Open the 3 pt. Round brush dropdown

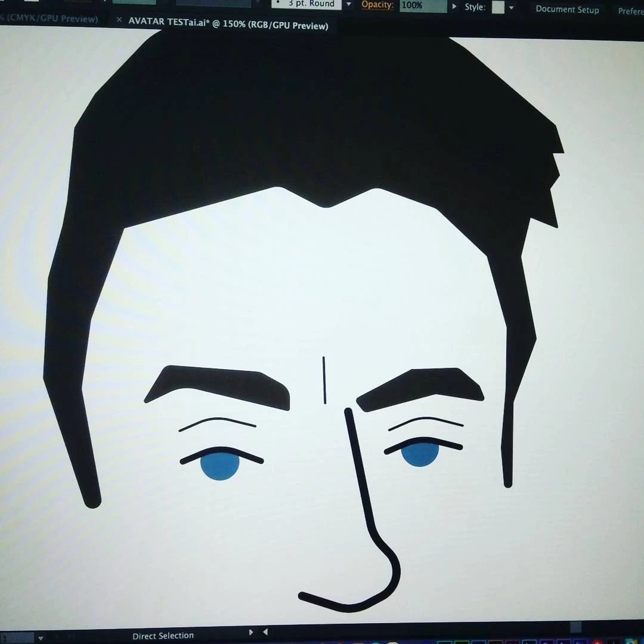pyautogui.click(x=349, y=5)
